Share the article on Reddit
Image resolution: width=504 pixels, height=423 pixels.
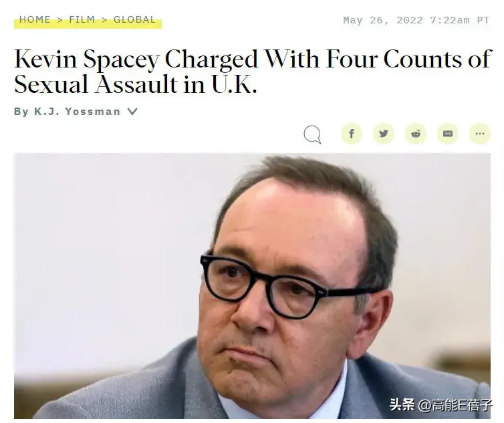click(416, 134)
